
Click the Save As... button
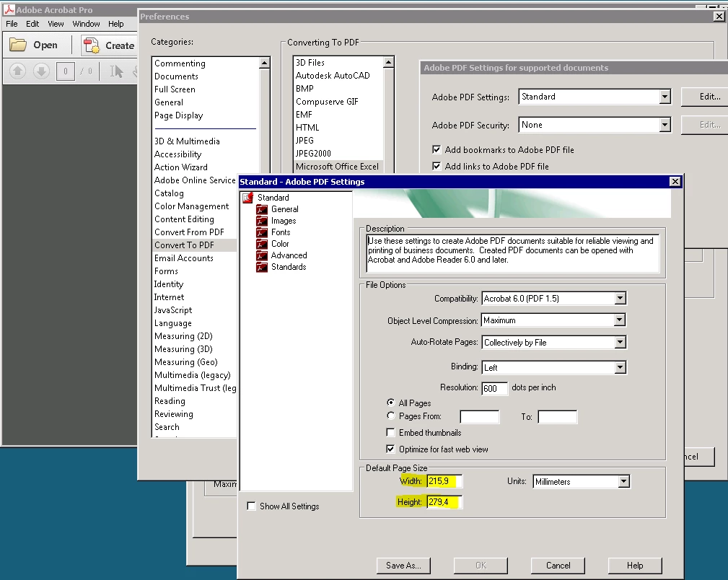point(403,565)
